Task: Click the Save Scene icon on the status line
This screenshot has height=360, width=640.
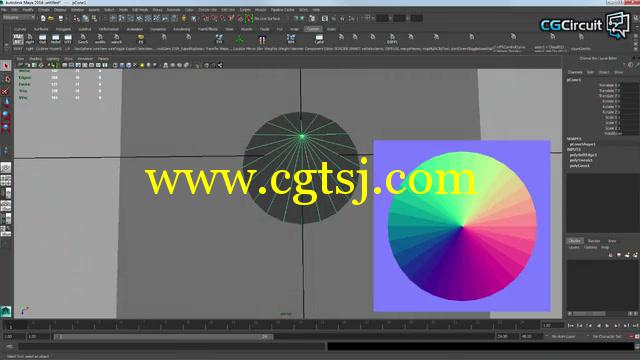Action: click(x=60, y=18)
